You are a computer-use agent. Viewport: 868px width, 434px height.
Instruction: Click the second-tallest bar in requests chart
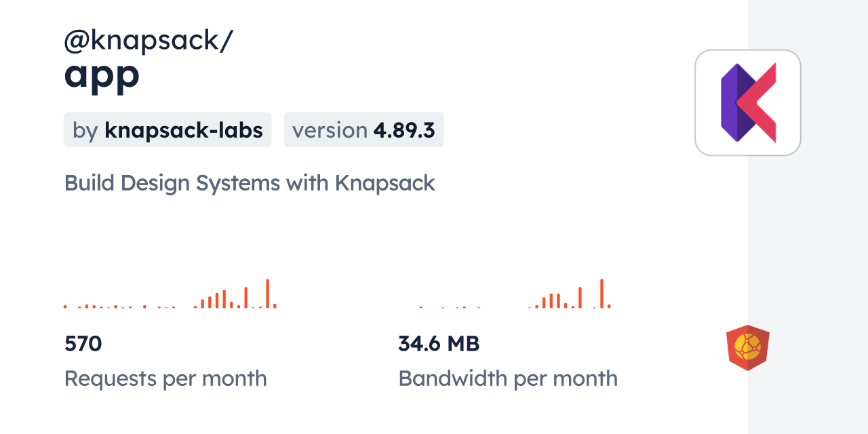pos(245,298)
